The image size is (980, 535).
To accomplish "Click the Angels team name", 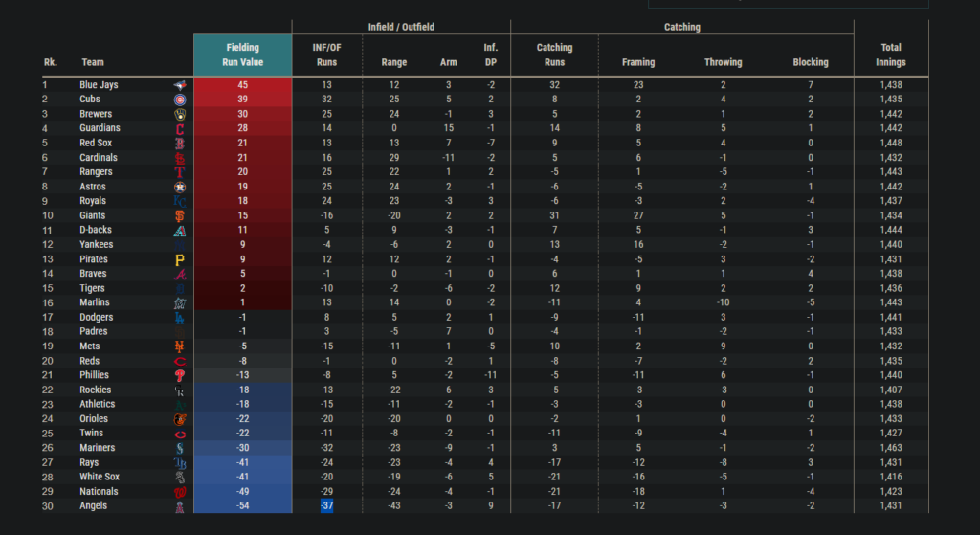I will [94, 505].
